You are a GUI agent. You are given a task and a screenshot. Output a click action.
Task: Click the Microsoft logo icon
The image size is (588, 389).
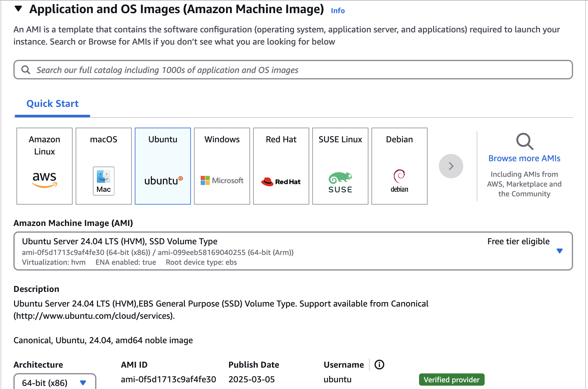(222, 180)
